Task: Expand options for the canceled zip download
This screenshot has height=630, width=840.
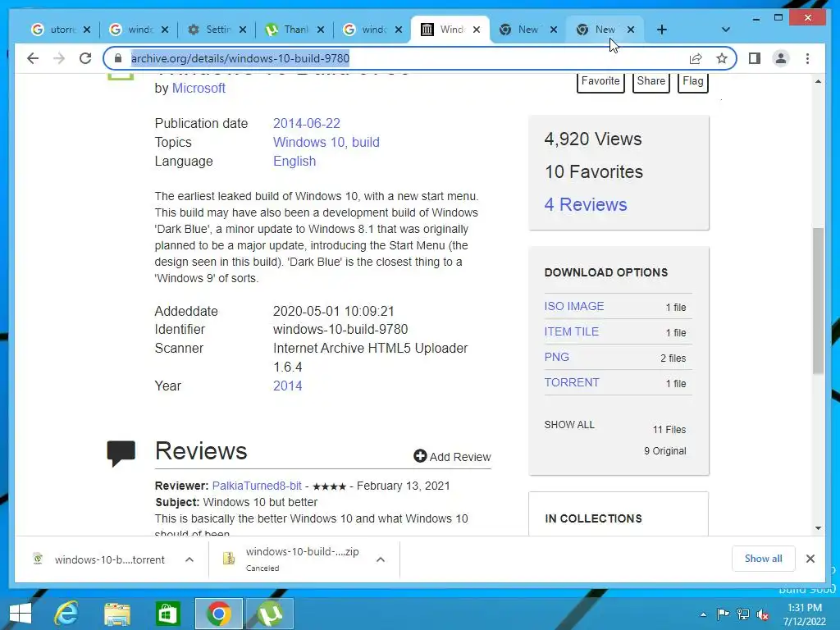Action: pos(381,559)
